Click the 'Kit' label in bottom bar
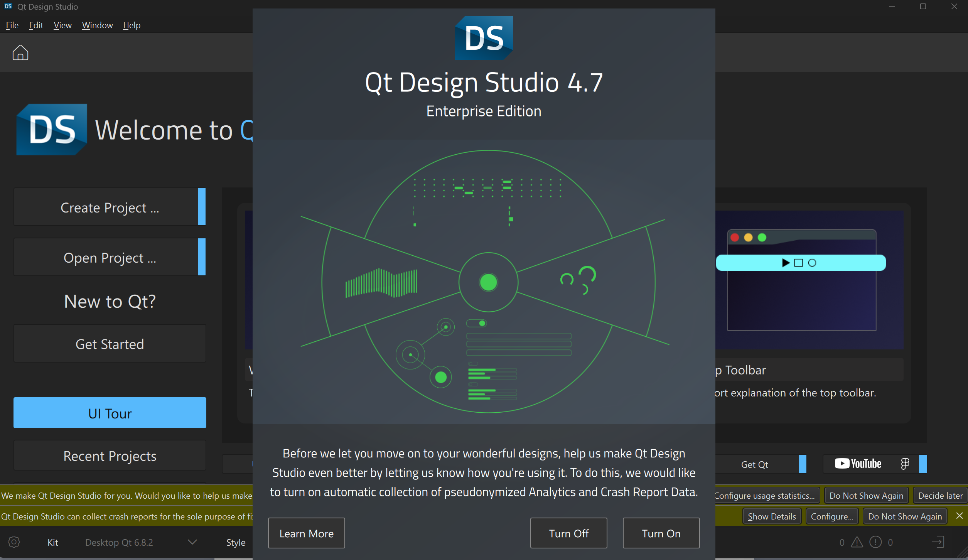 53,542
